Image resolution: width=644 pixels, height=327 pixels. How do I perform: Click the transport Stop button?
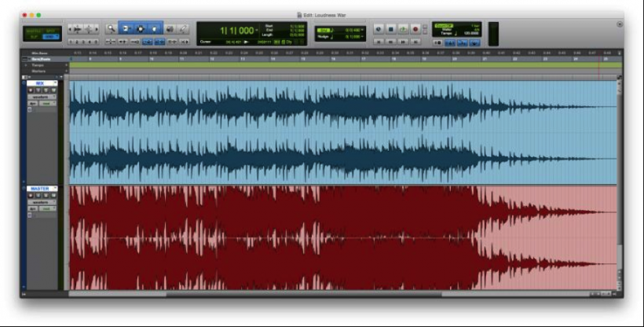(x=390, y=29)
